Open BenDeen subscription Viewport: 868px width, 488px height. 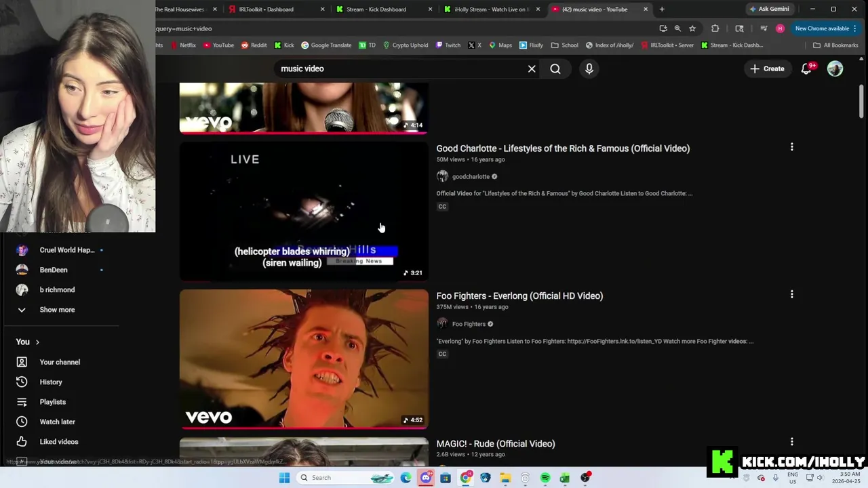click(x=54, y=270)
